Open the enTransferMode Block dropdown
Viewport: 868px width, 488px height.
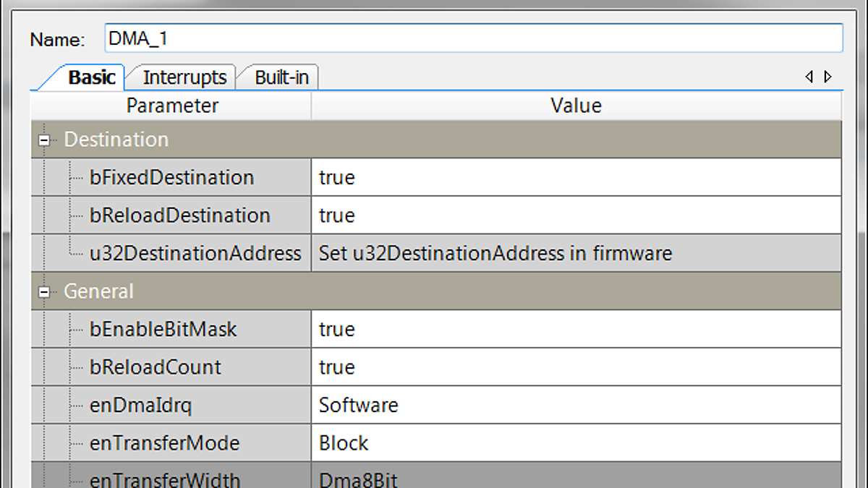[506, 443]
